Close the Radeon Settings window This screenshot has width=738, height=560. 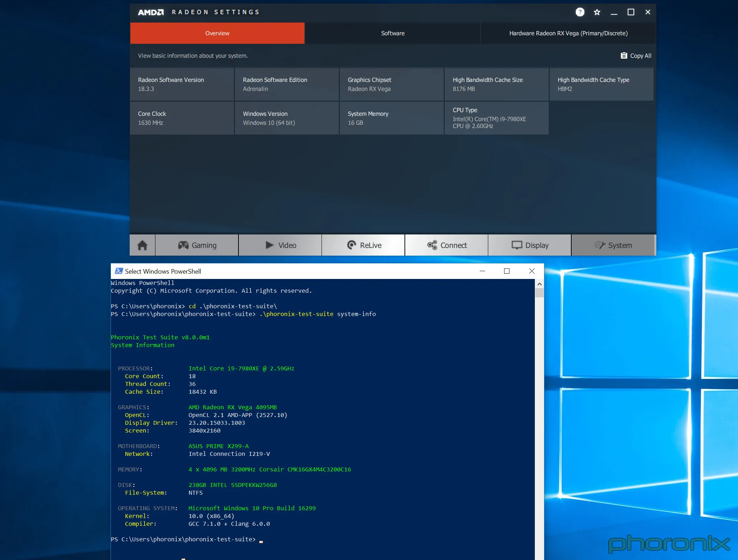click(x=648, y=12)
